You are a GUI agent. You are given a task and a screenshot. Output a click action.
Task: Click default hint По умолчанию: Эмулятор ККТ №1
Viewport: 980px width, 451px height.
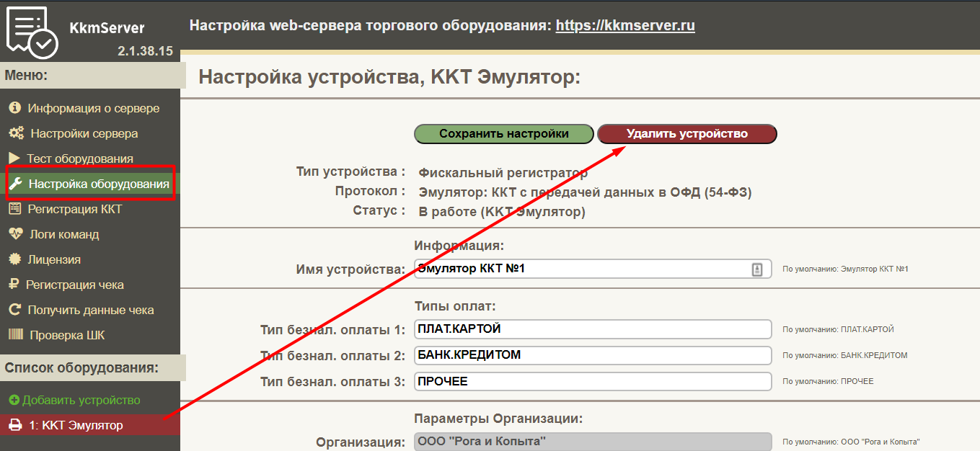[845, 269]
